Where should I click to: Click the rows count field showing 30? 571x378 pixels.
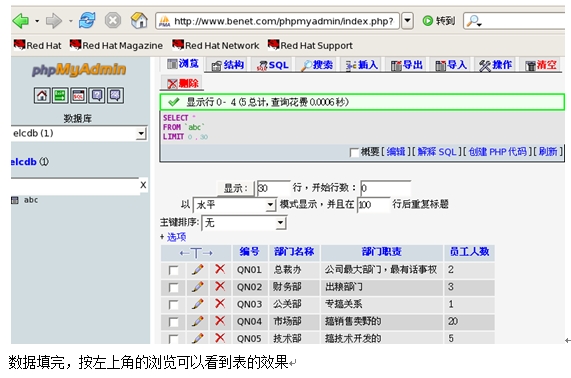coord(274,188)
